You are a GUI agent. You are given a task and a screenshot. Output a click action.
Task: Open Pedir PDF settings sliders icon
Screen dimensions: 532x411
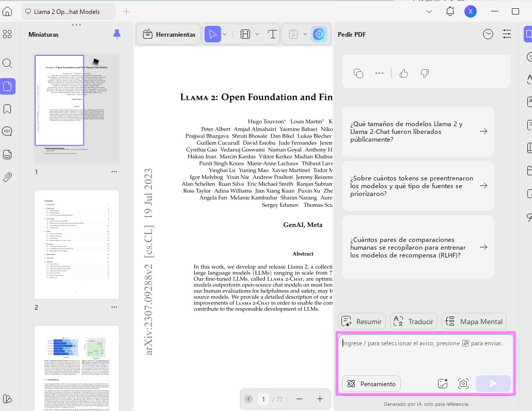pyautogui.click(x=507, y=34)
